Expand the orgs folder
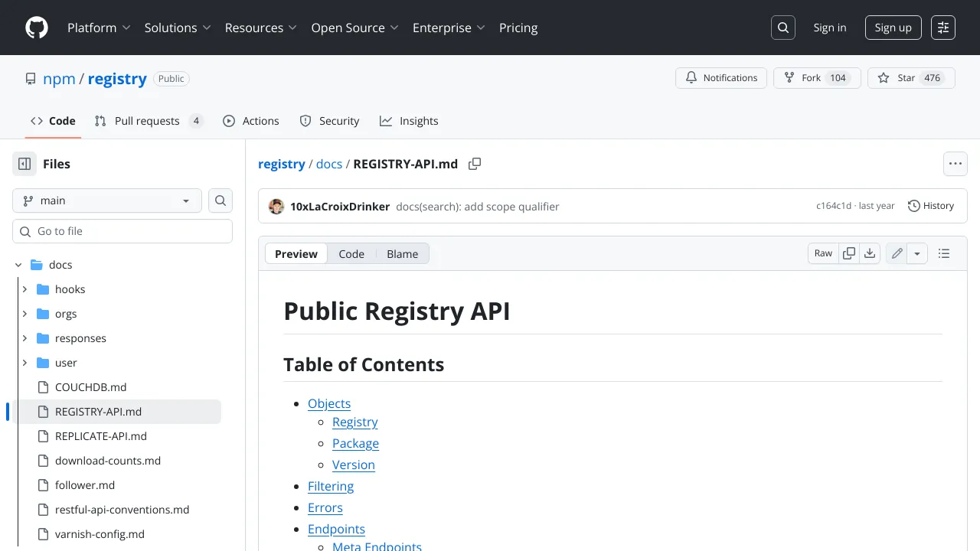This screenshot has height=551, width=980. (24, 314)
